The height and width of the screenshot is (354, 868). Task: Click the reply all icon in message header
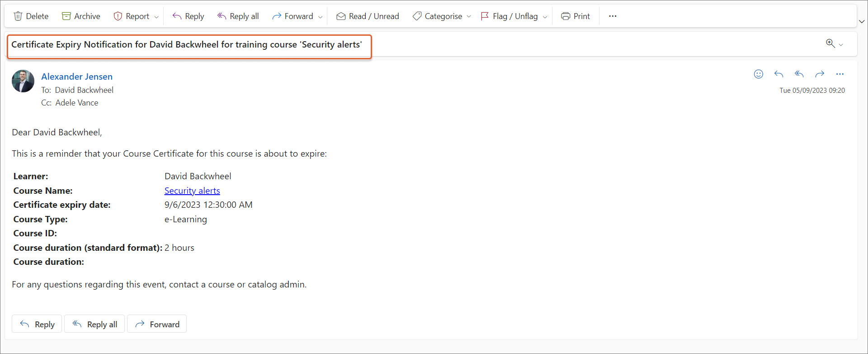(799, 74)
